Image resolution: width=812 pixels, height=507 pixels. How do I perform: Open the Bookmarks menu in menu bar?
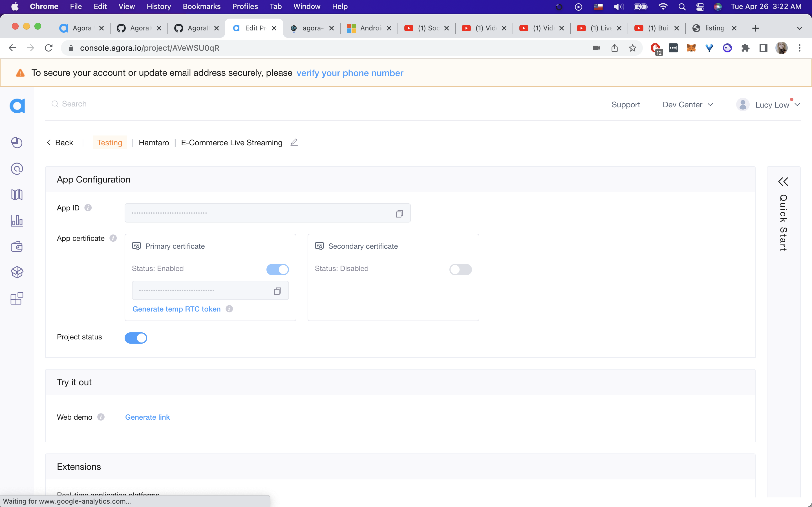(201, 6)
